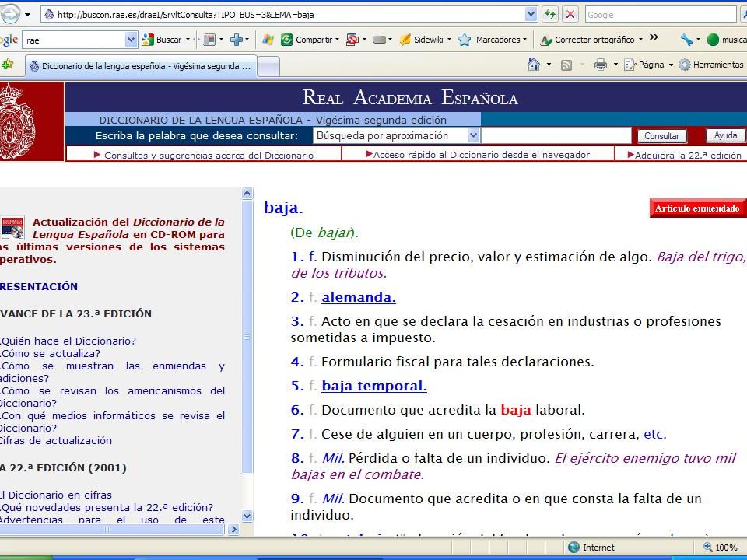
Task: Click the RSS feeds icon
Action: coord(566,65)
